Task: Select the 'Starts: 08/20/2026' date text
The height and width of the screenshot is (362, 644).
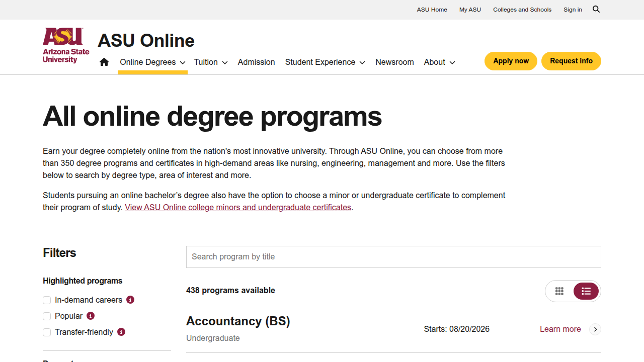Action: [456, 329]
